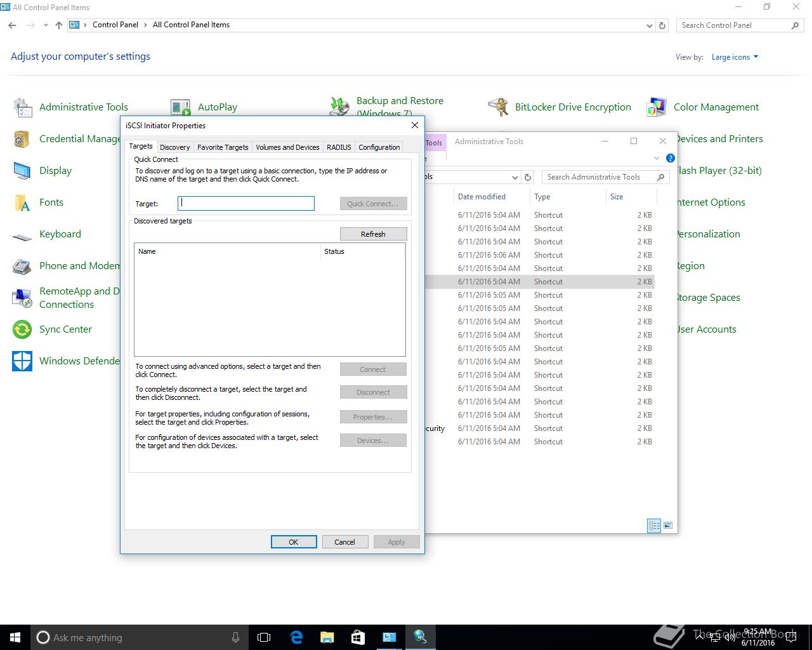
Task: Select the row modified 6/11/2016 5:06 AM
Action: click(539, 255)
